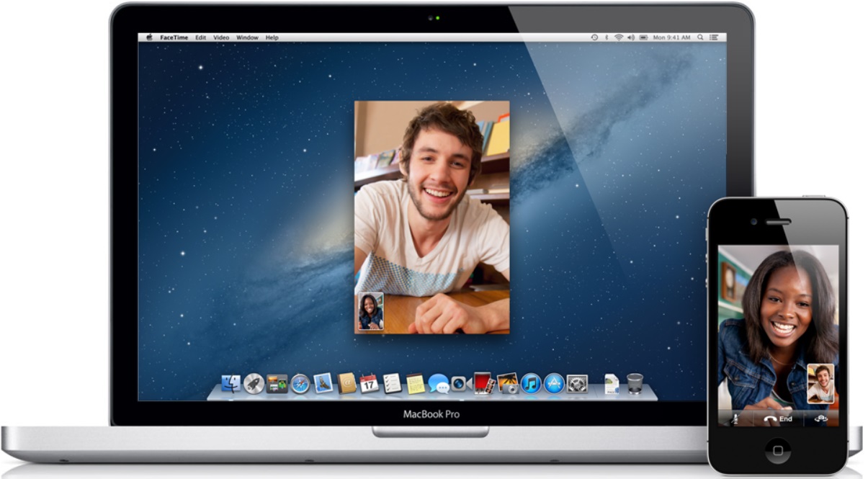
Task: Open the App Store dock icon
Action: (553, 383)
